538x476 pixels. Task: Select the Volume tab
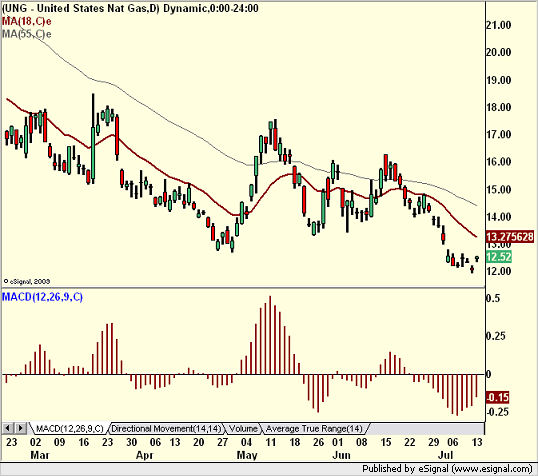pos(243,429)
